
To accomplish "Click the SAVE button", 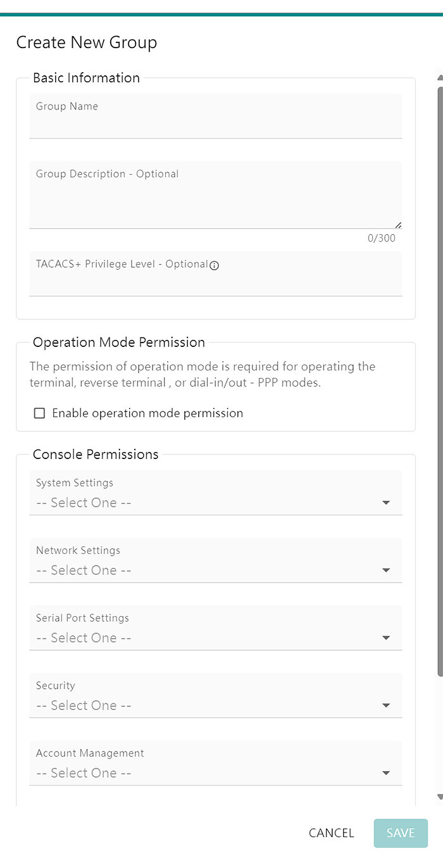I will pos(401,833).
